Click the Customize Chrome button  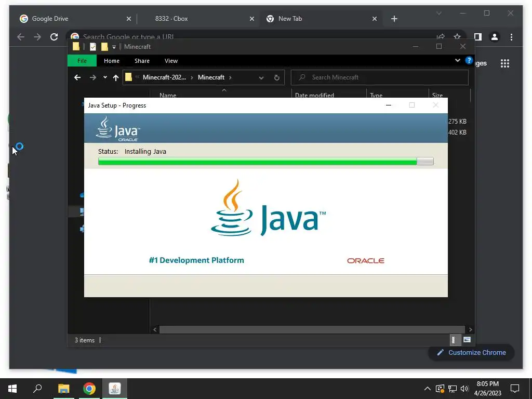(471, 353)
